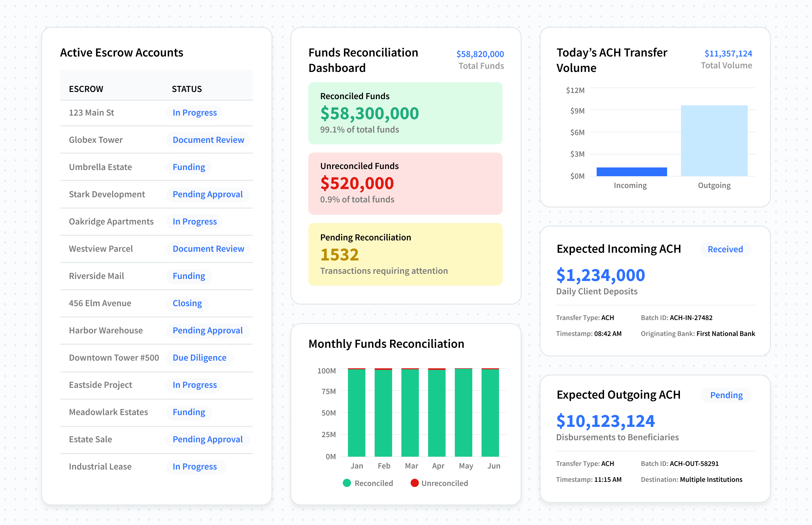Screen dimensions: 812x525
Task: Open Umbrella Estate escrow entry
Action: (x=156, y=167)
